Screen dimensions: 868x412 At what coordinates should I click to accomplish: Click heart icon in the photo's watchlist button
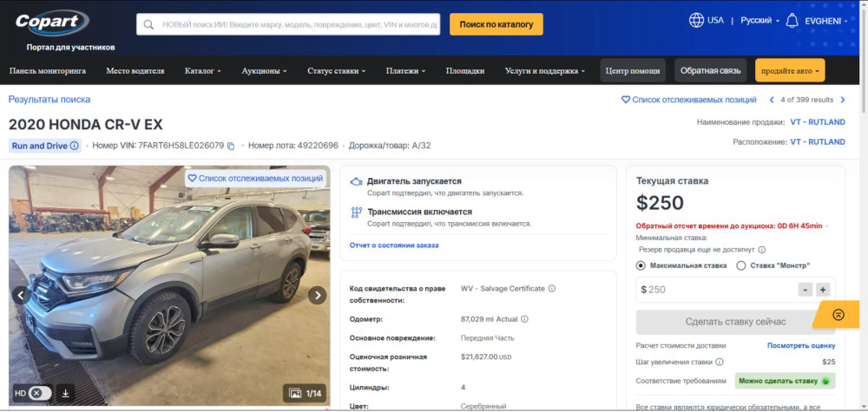click(x=192, y=178)
